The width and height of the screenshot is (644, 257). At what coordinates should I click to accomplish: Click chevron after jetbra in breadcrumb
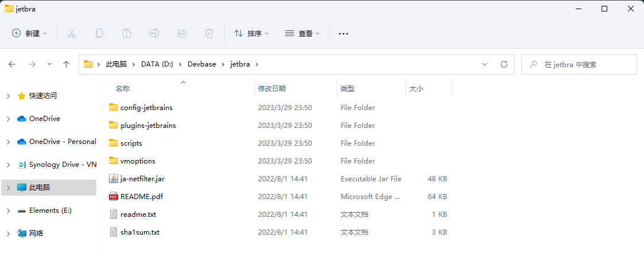pyautogui.click(x=257, y=64)
